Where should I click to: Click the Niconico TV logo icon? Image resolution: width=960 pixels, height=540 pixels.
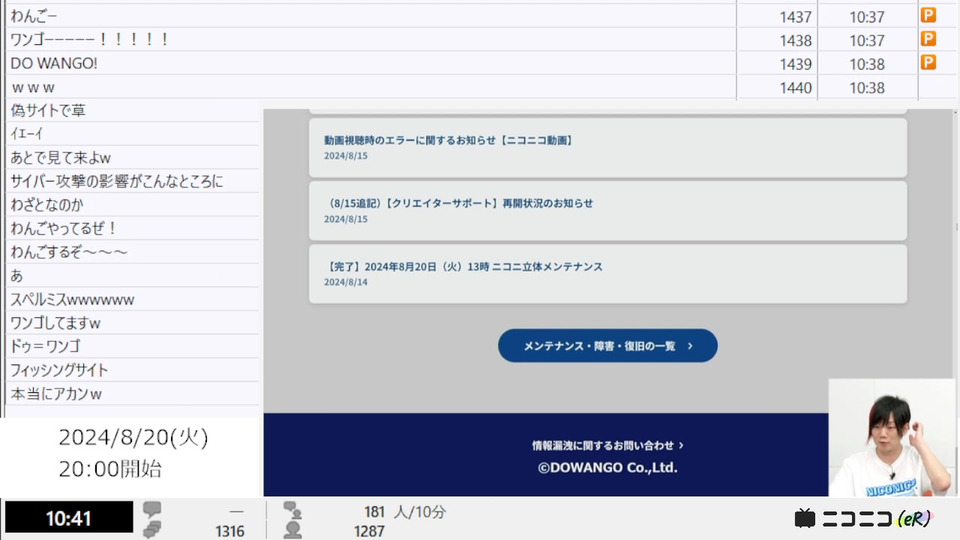click(804, 519)
